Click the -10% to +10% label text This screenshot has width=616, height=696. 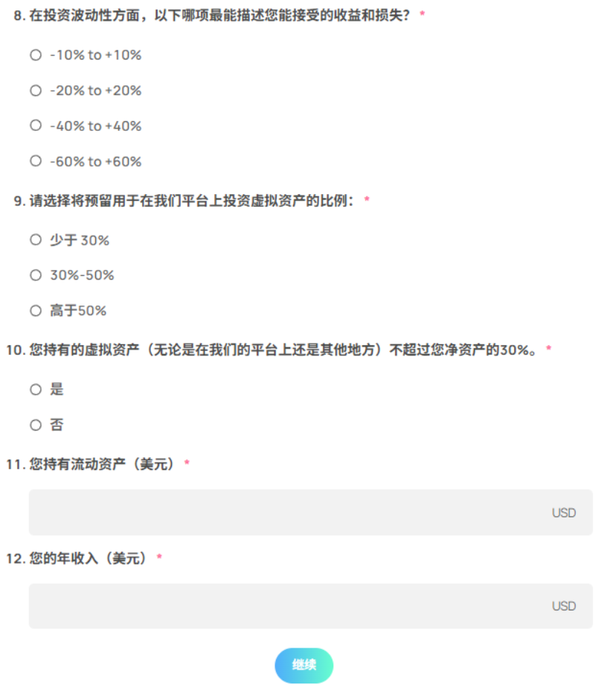(95, 55)
